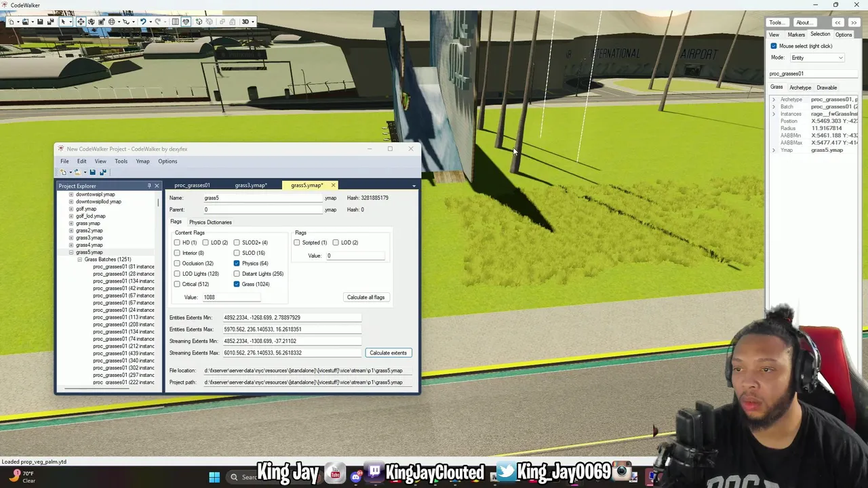The height and width of the screenshot is (488, 868).
Task: Click the Calculate all flags button
Action: click(x=366, y=297)
